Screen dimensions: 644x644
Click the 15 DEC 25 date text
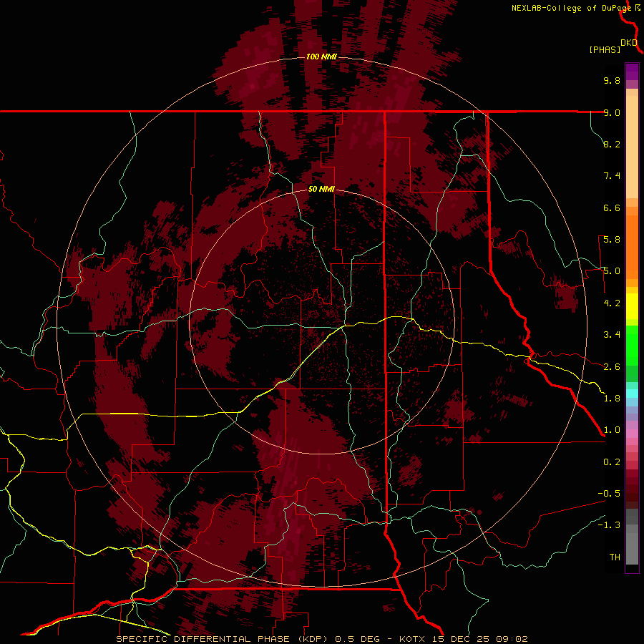tap(462, 639)
